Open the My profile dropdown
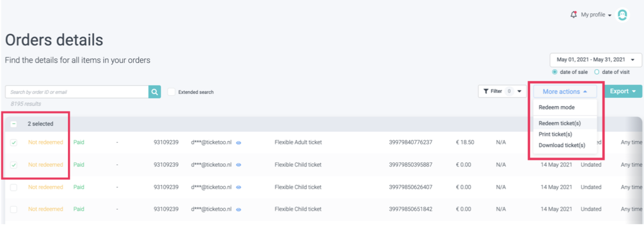This screenshot has height=226, width=644. [x=596, y=15]
